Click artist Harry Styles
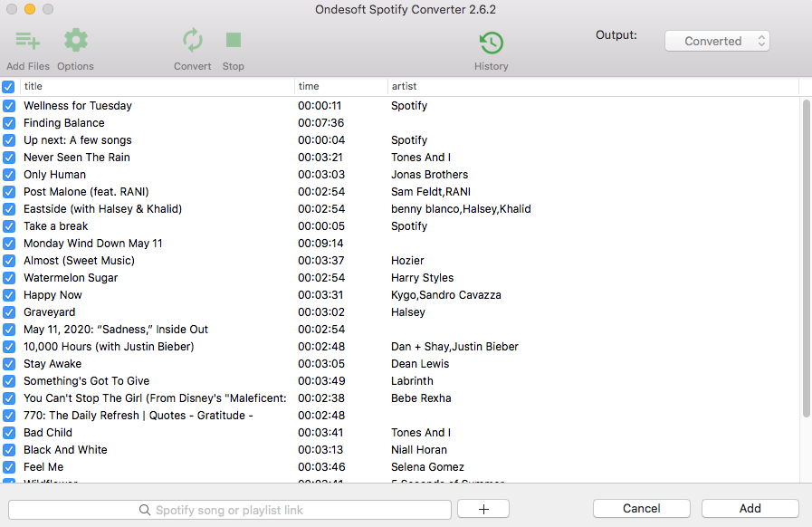Screen dimensions: 812x527 [x=422, y=278]
